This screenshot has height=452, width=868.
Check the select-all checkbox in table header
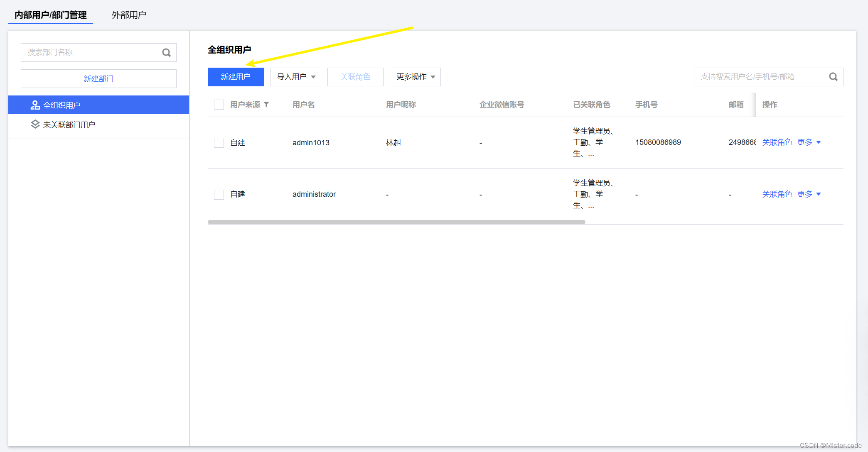(219, 104)
